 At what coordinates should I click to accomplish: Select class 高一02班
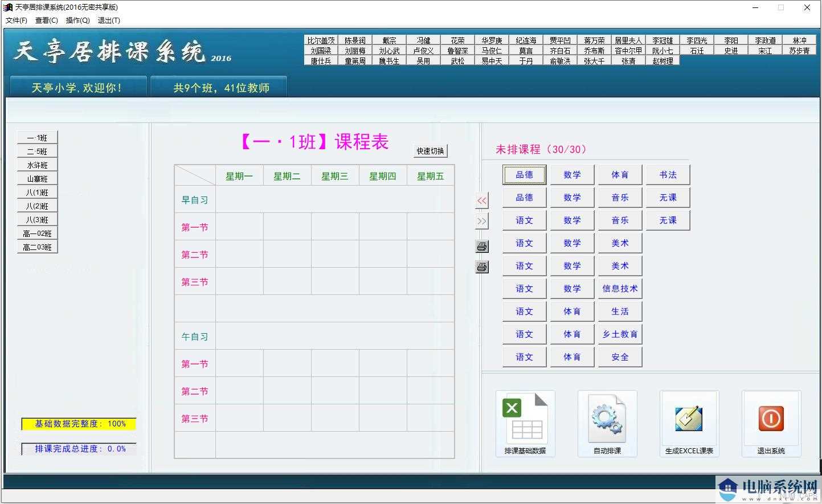pyautogui.click(x=38, y=233)
